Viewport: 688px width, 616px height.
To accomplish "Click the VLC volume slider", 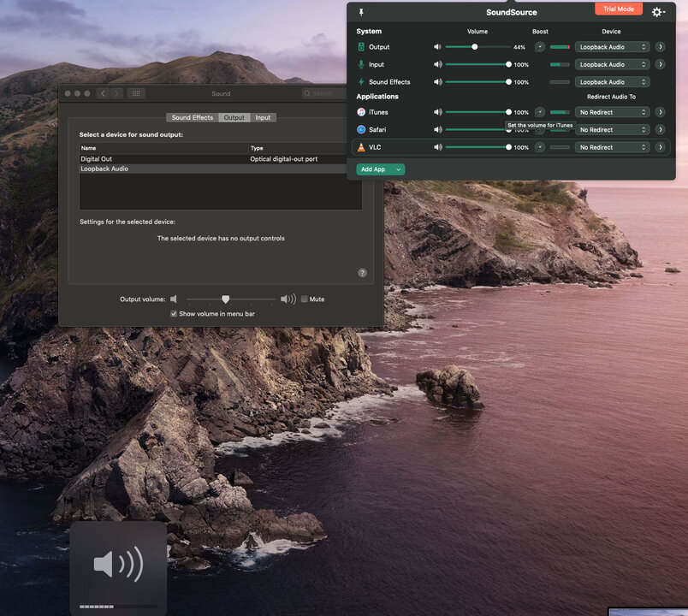I will 477,147.
